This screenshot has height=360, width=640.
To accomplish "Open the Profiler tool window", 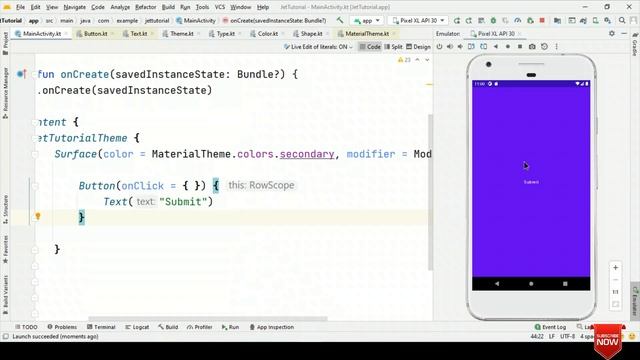I will [200, 327].
